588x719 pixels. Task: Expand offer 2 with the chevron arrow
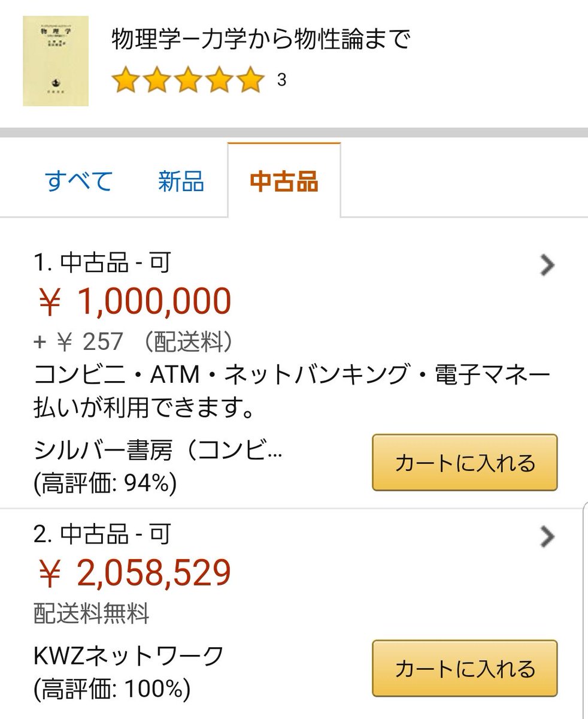pyautogui.click(x=547, y=537)
